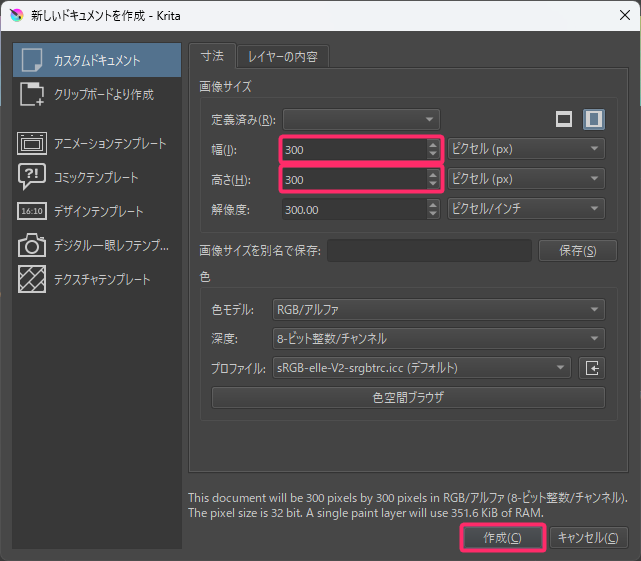641x561 pixels.
Task: Choose クリップボードより作成 in the sidebar
Action: click(x=97, y=94)
